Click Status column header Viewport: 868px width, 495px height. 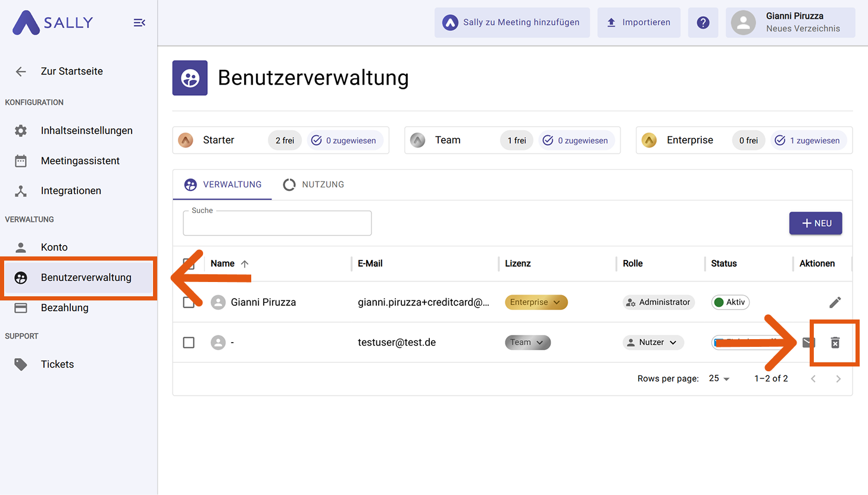click(x=724, y=264)
